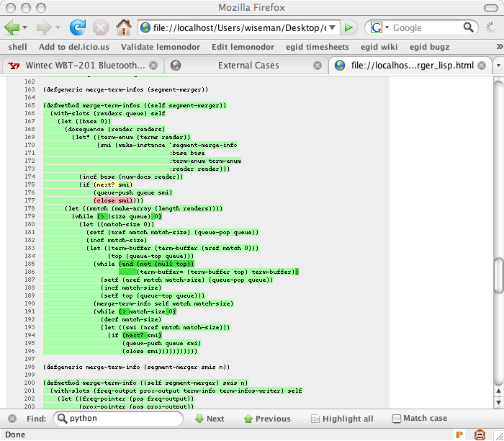Open the Forward history dropdown arrow
Image resolution: width=504 pixels, height=441 pixels.
[58, 28]
